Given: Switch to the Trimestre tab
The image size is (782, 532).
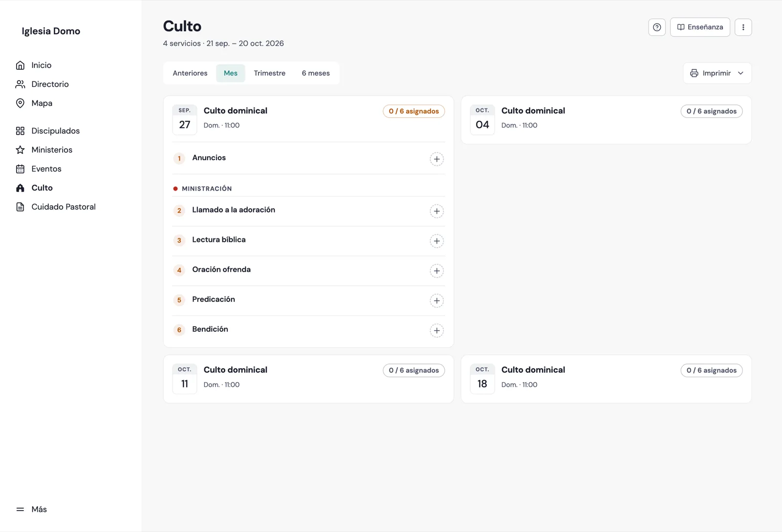Looking at the screenshot, I should coord(270,73).
